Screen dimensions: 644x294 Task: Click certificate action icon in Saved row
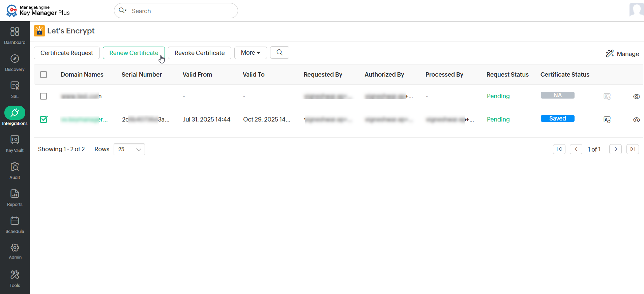pyautogui.click(x=607, y=119)
